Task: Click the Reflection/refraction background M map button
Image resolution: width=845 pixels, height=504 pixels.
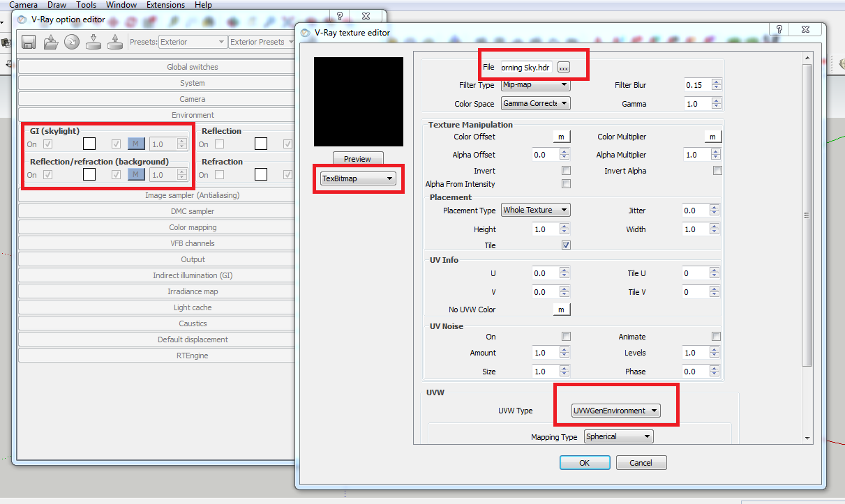Action: [x=136, y=175]
